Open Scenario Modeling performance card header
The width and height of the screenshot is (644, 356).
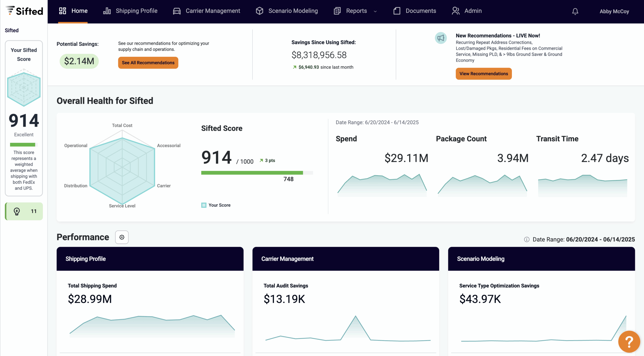(x=541, y=259)
